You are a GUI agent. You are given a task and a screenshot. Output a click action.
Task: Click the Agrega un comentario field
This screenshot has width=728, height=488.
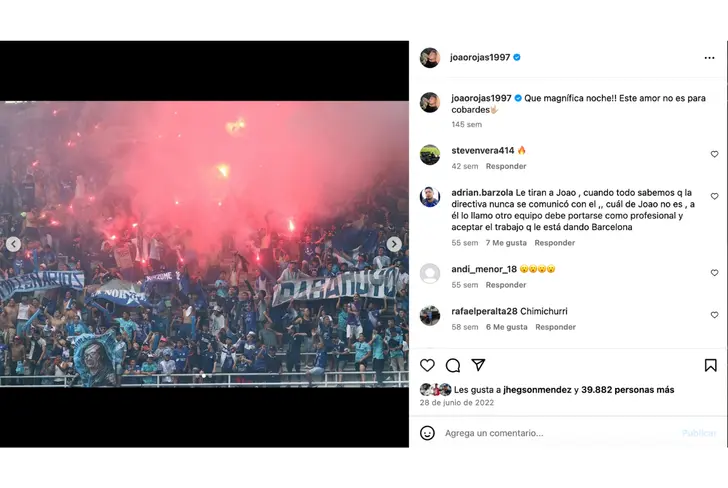557,433
